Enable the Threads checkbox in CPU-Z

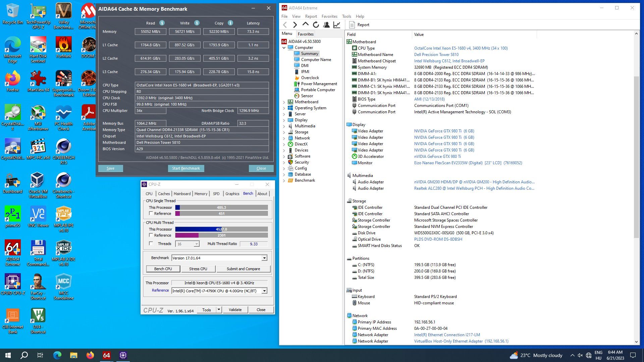[x=151, y=243]
